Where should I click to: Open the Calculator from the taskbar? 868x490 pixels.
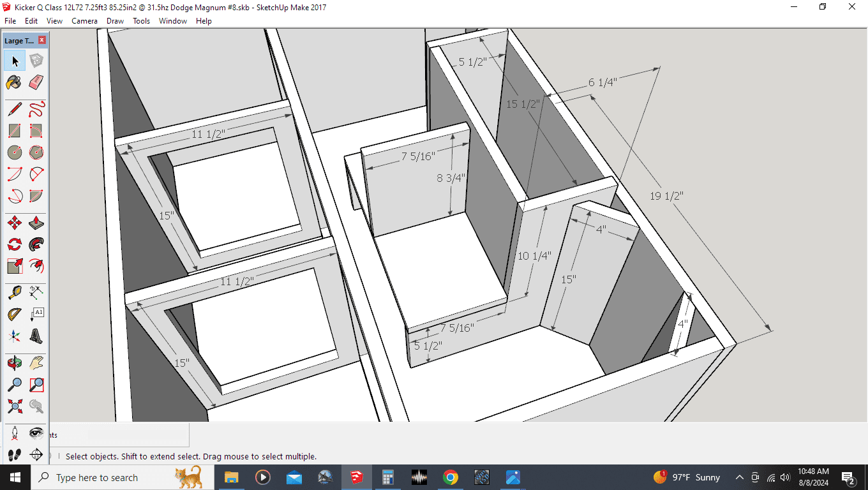[x=387, y=477]
